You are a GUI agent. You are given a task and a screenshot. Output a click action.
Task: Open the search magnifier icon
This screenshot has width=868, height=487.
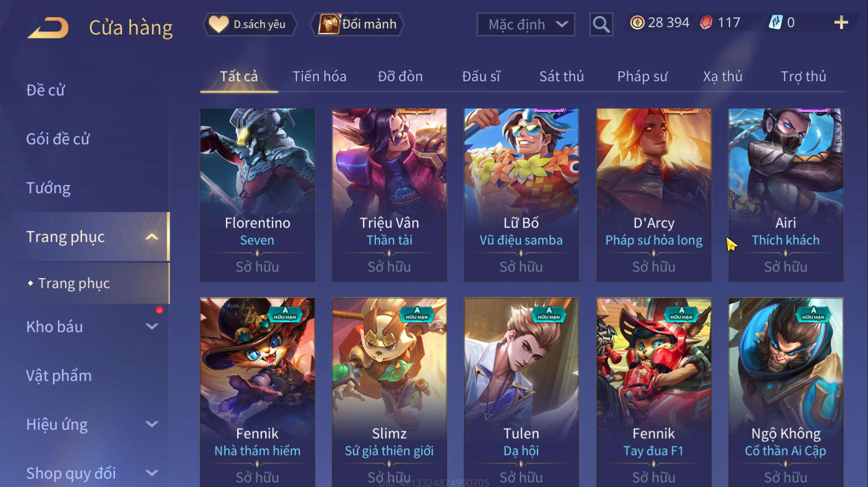tap(601, 24)
